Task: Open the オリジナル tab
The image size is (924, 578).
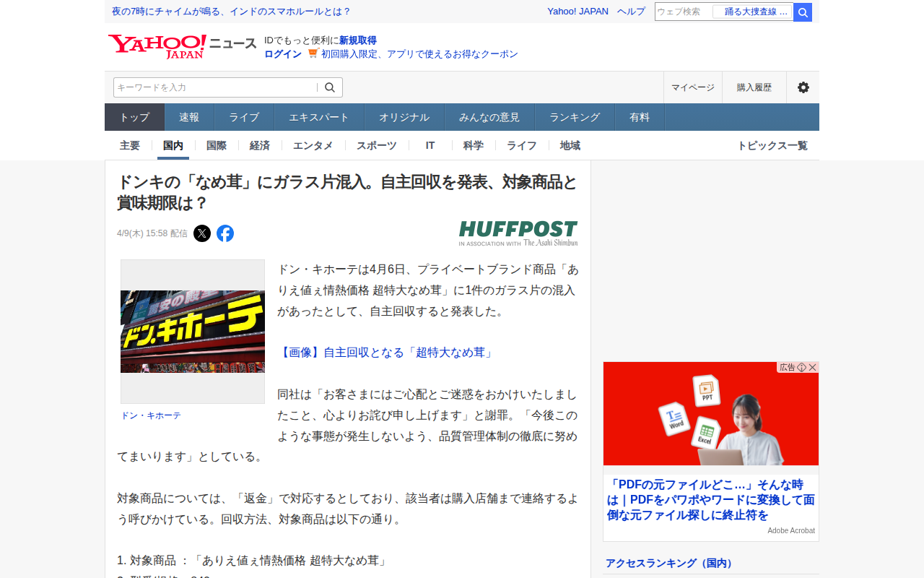Action: coord(404,117)
